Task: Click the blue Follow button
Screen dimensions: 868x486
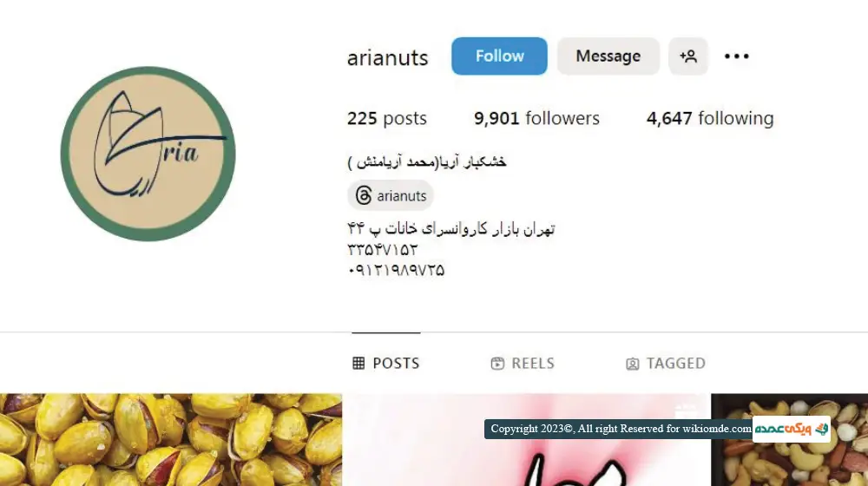Action: [499, 56]
